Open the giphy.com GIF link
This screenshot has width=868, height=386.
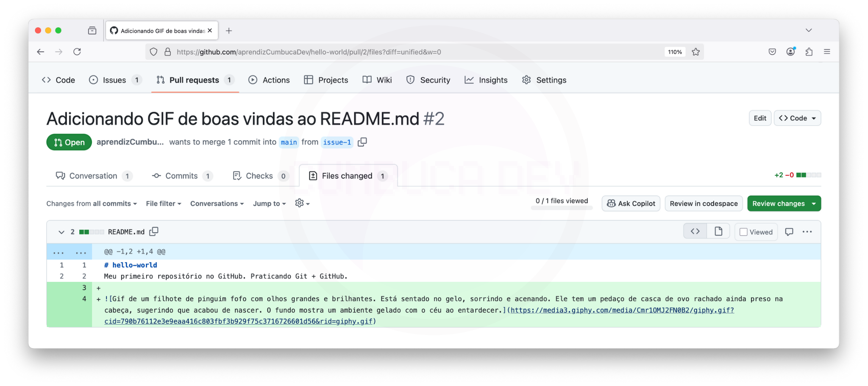[x=622, y=310]
